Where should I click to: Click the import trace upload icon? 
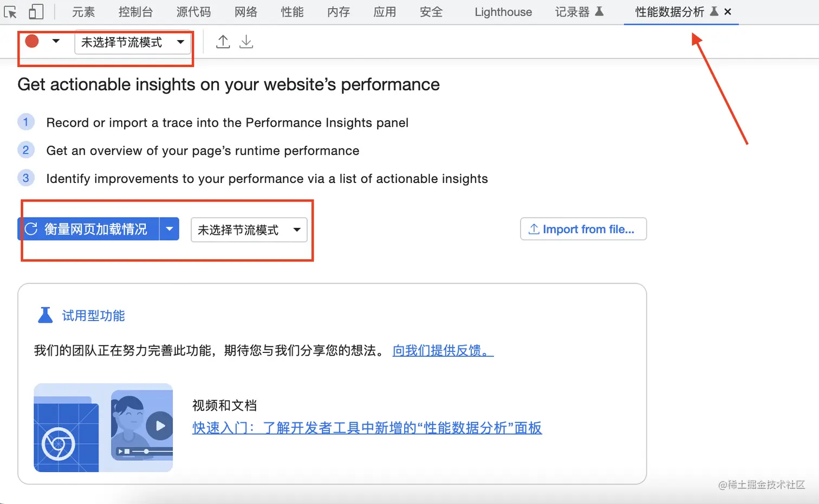click(x=223, y=41)
